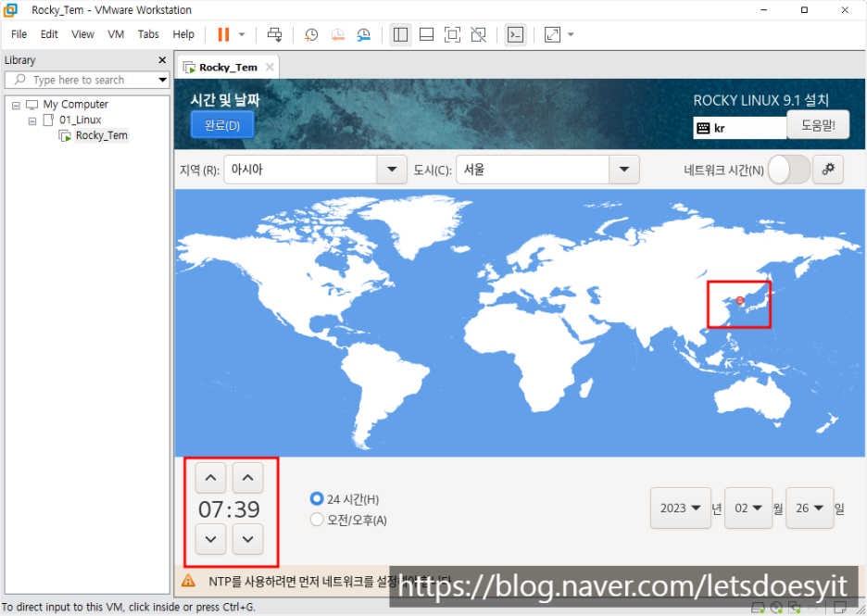Click the kr keyboard layout indicator

click(x=739, y=128)
